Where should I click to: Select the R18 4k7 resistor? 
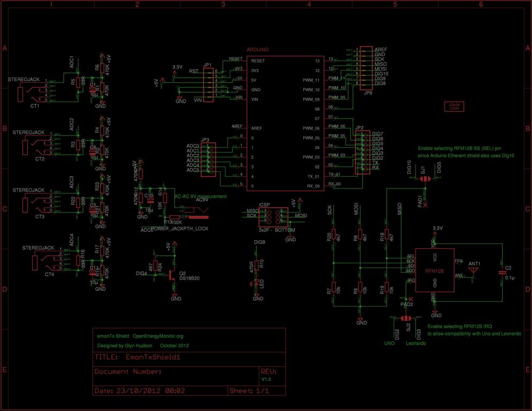tap(386, 234)
